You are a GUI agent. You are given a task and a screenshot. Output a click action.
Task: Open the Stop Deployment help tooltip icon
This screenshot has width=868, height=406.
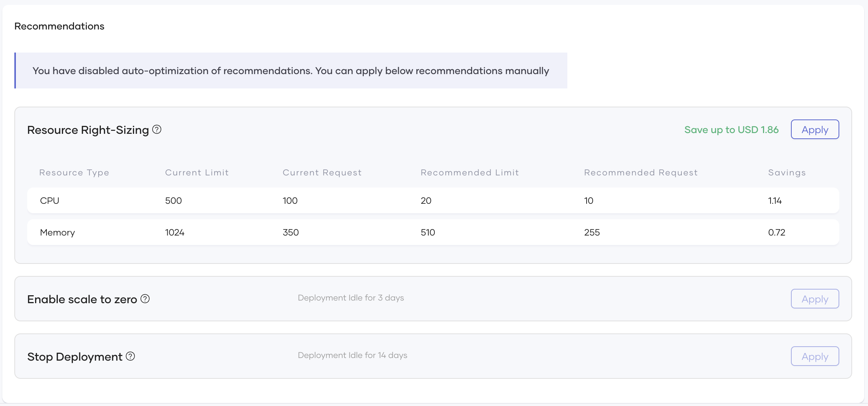coord(130,356)
